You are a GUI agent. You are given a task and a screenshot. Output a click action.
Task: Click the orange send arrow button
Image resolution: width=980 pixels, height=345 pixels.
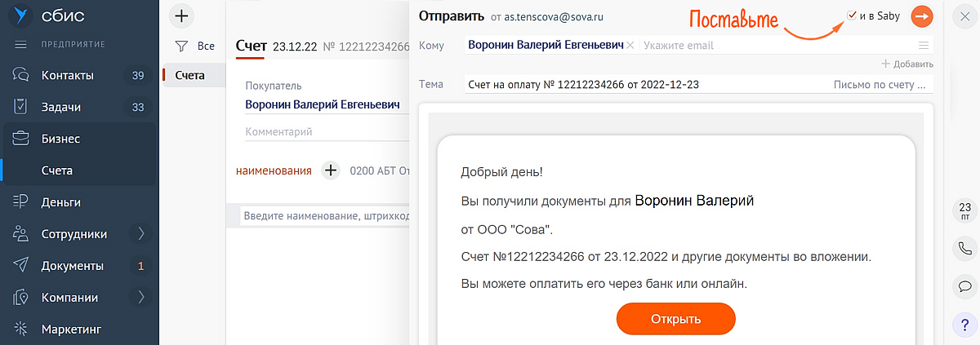pyautogui.click(x=922, y=15)
